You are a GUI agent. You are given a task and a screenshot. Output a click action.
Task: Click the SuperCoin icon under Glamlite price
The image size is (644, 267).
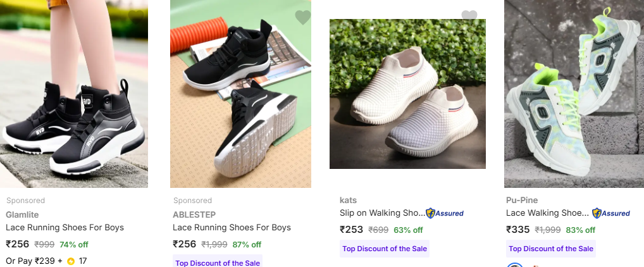71,261
